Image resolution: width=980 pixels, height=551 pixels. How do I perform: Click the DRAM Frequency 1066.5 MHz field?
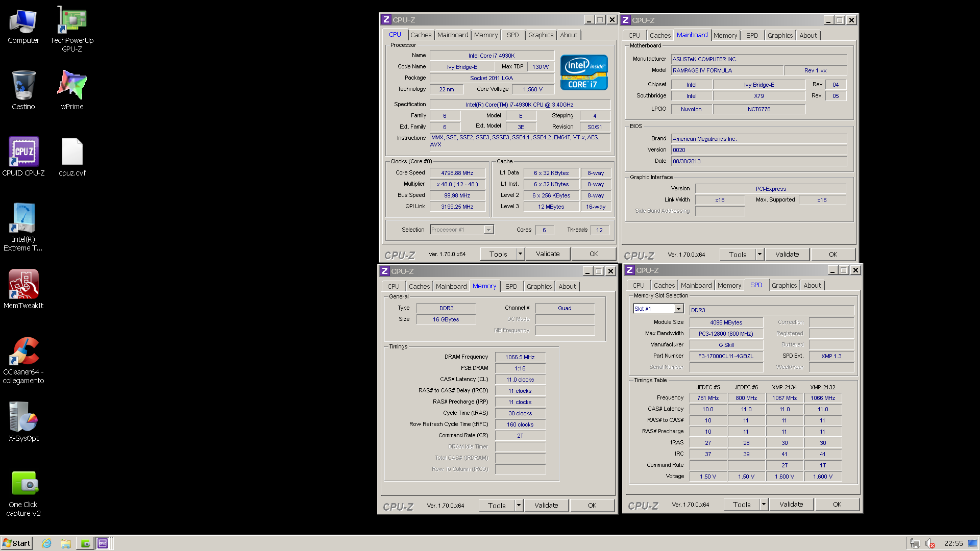[520, 357]
